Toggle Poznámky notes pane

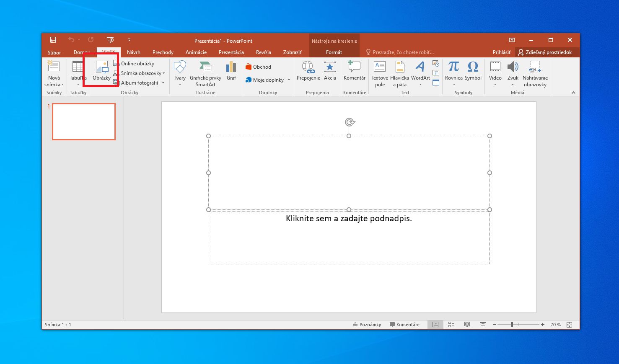(367, 325)
